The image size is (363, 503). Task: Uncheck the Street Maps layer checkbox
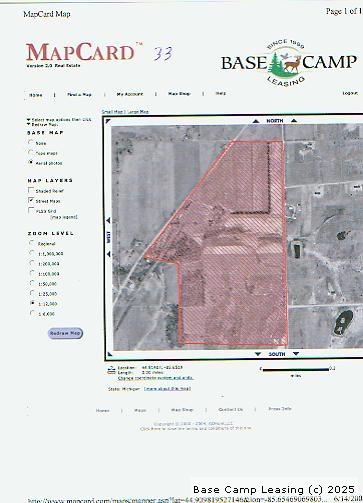click(31, 200)
